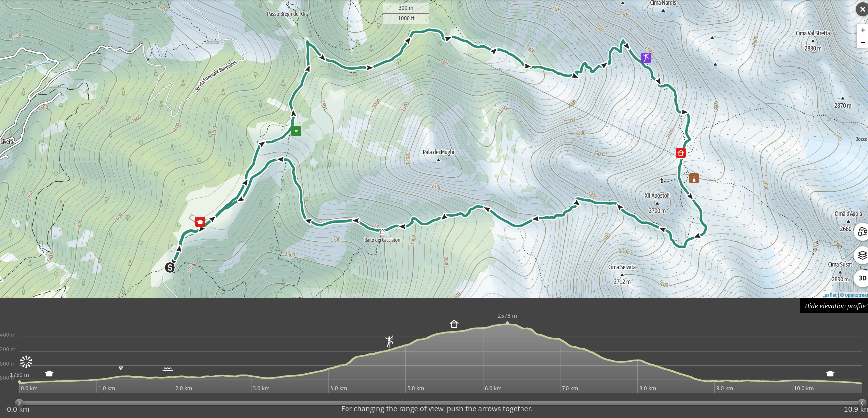Click the 2578 m highest point marker
The width and height of the screenshot is (868, 418).
pos(507,323)
